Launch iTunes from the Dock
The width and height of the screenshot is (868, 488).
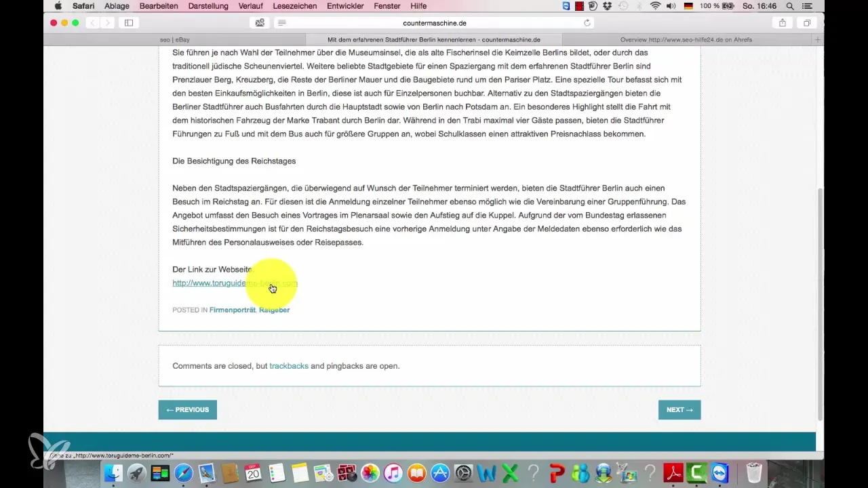(x=393, y=472)
